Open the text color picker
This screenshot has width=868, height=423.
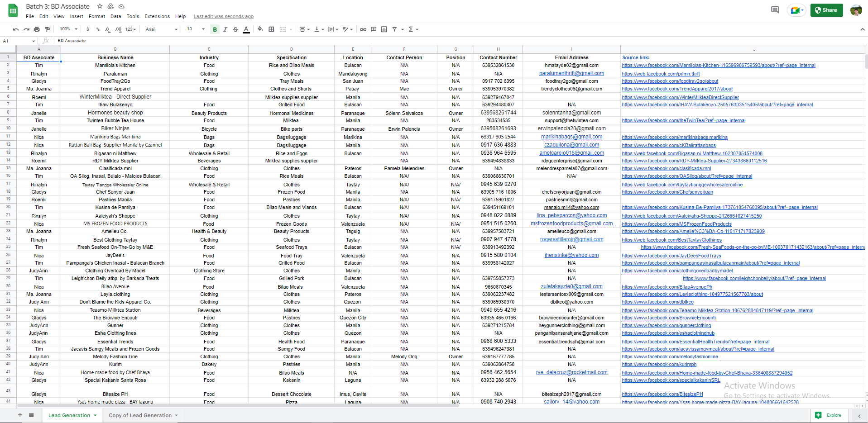pyautogui.click(x=246, y=29)
